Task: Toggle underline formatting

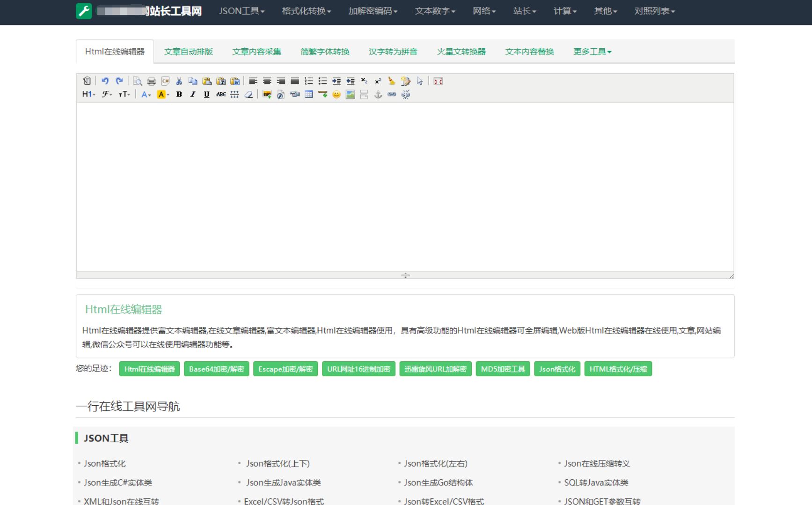Action: pyautogui.click(x=206, y=94)
